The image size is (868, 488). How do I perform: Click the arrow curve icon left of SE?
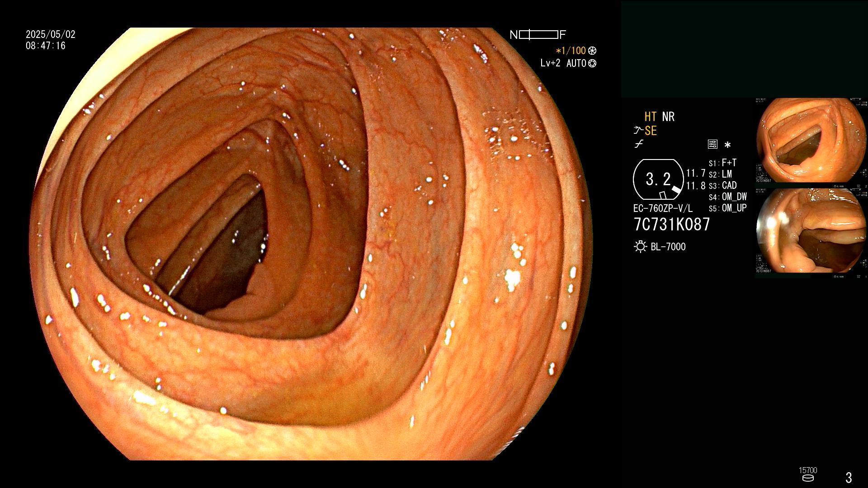click(638, 131)
